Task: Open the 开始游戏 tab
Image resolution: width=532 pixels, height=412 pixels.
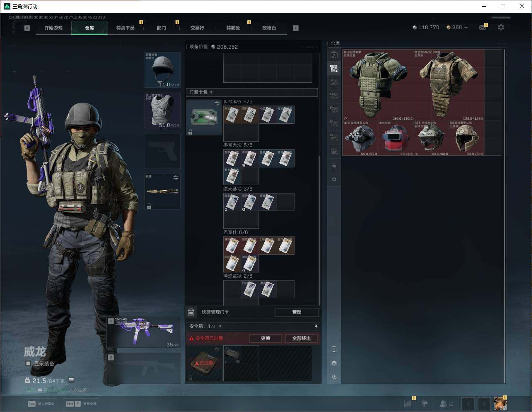Action: tap(54, 28)
